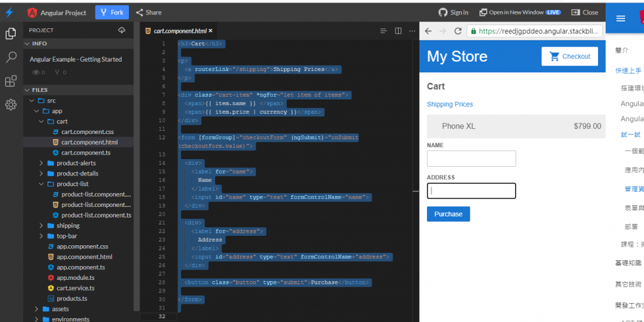
Task: Click the split editor icon
Action: (x=398, y=31)
